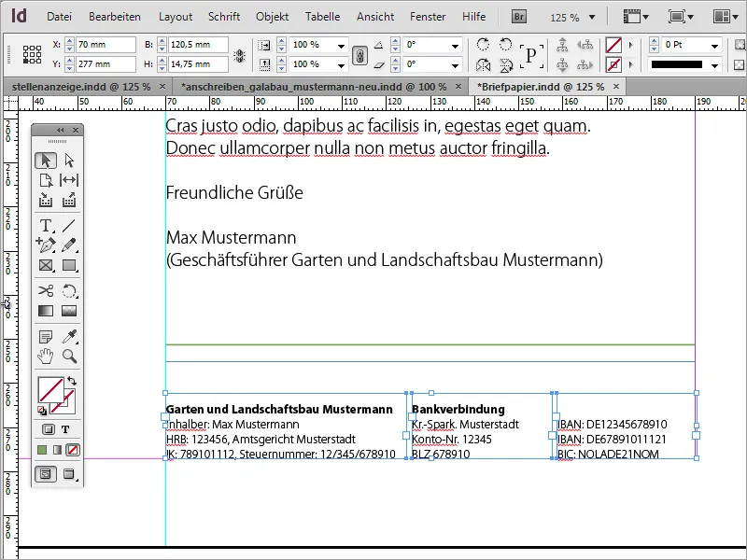
Task: Select the Content Placer tool
Action: 69,200
